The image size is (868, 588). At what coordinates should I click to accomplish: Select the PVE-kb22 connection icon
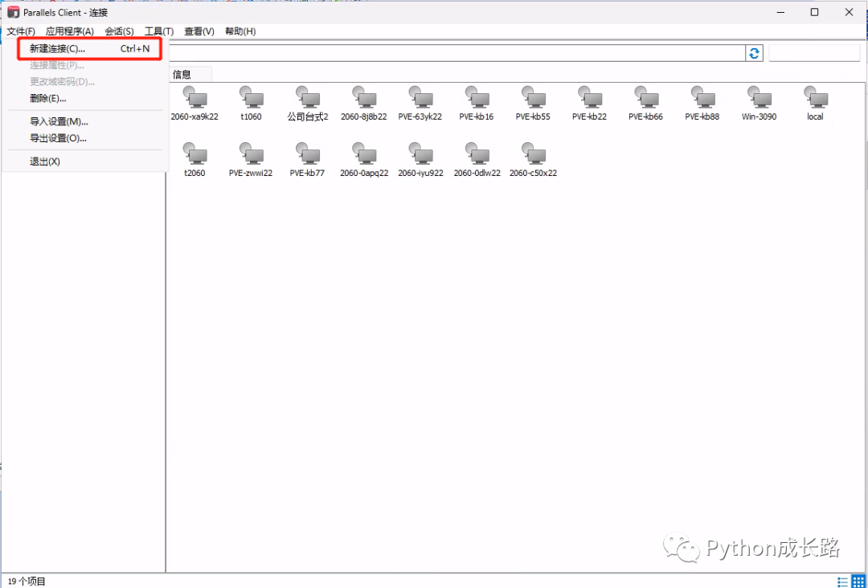pos(590,96)
